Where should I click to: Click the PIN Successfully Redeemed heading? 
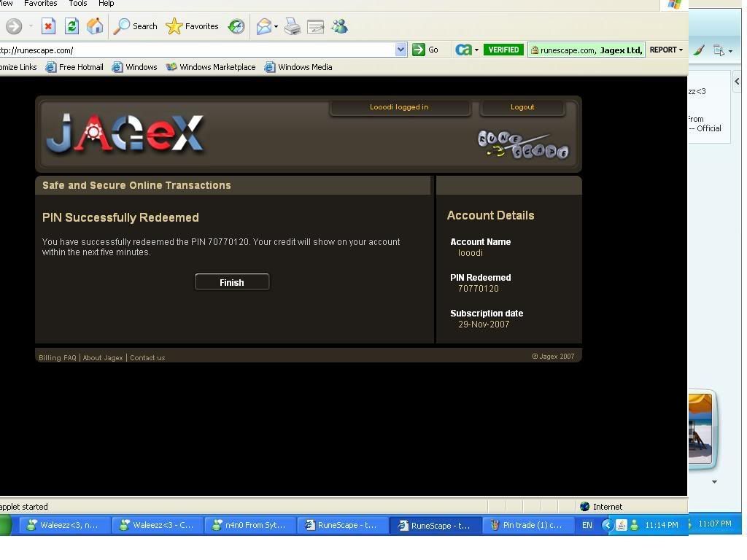click(120, 217)
